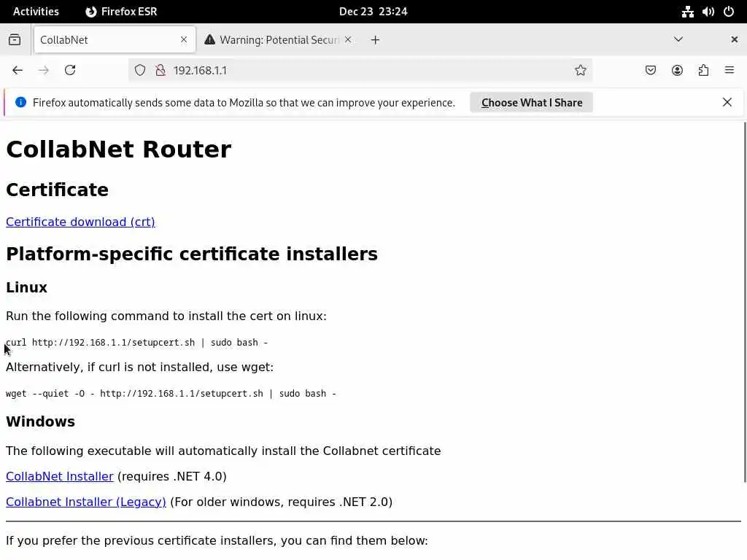The width and height of the screenshot is (747, 560).
Task: Open the CollabNet Installer link
Action: click(60, 476)
